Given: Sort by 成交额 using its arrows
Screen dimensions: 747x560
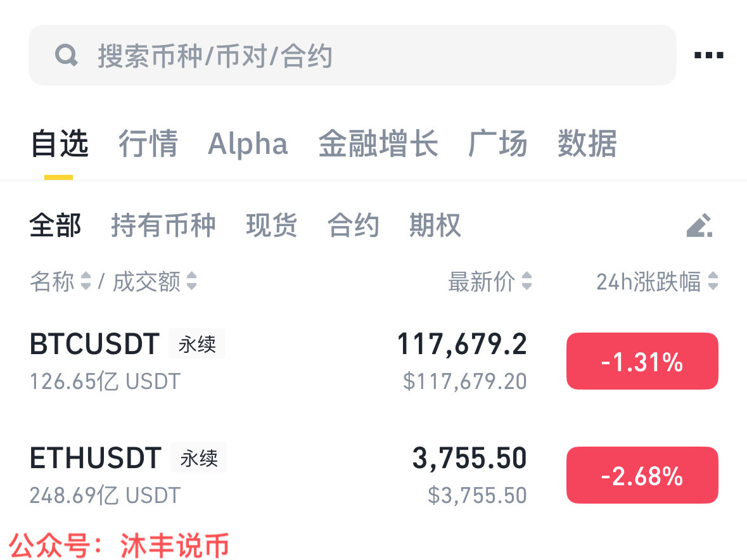Looking at the screenshot, I should [x=191, y=281].
